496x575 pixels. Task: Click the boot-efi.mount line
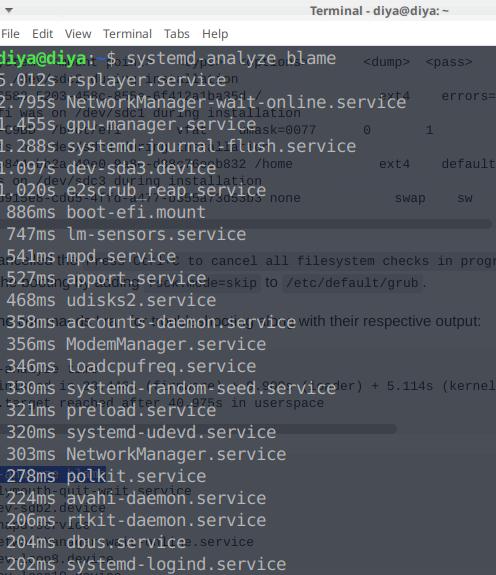point(106,212)
